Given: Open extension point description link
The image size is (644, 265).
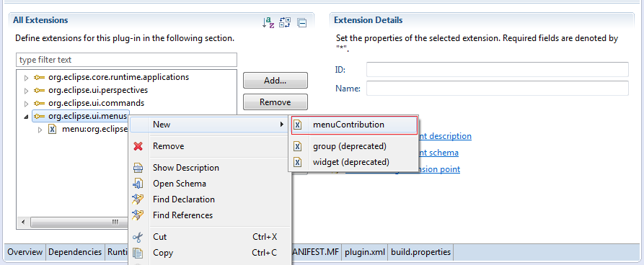Looking at the screenshot, I should 445,136.
